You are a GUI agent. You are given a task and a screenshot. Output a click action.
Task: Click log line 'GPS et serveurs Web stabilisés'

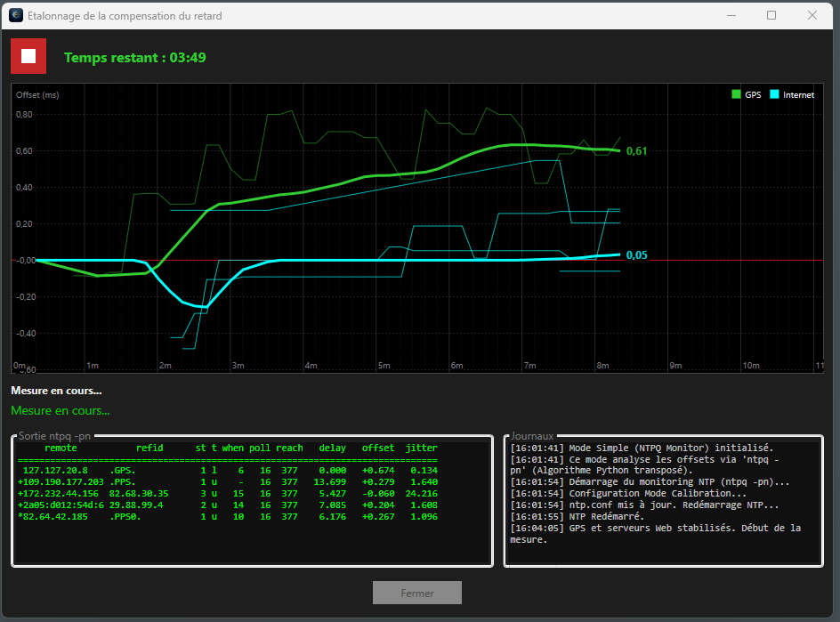point(656,534)
